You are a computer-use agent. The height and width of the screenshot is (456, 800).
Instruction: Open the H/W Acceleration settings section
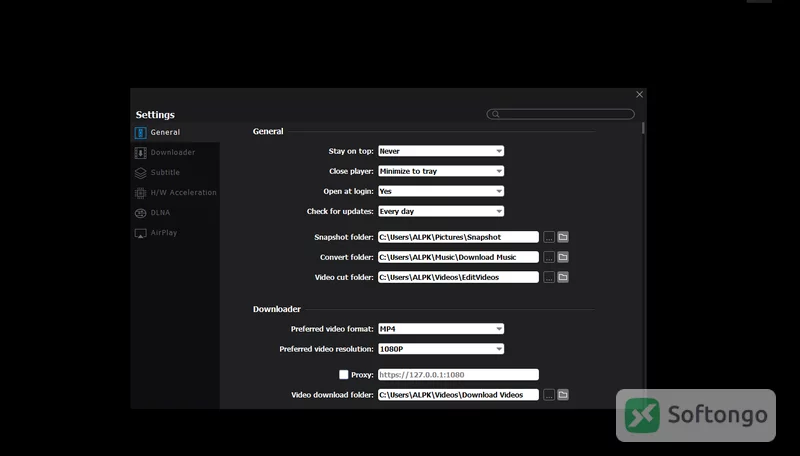pyautogui.click(x=176, y=192)
